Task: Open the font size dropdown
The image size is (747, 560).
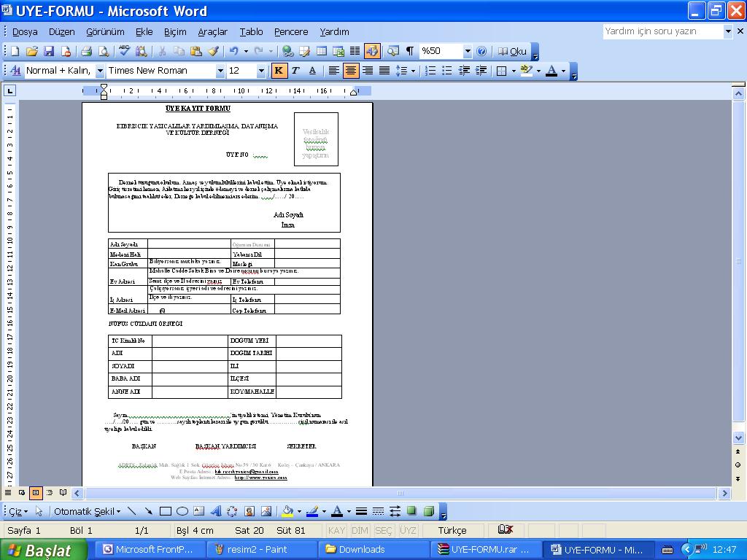Action: [261, 71]
